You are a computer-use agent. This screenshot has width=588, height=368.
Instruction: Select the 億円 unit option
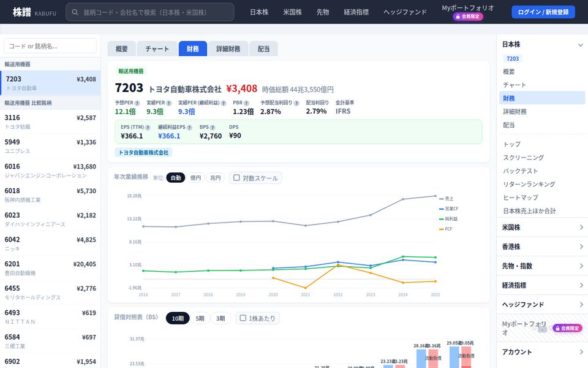click(195, 178)
